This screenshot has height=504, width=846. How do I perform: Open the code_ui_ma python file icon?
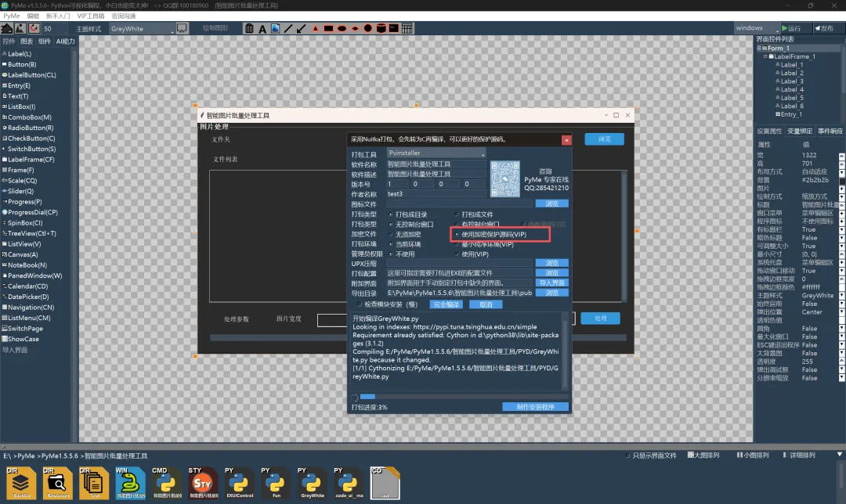349,483
